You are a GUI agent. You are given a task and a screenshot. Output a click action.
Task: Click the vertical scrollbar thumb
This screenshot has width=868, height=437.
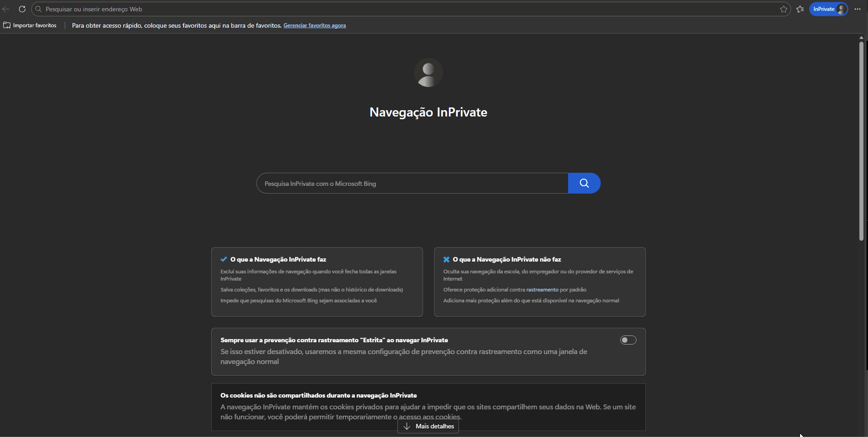point(861,141)
